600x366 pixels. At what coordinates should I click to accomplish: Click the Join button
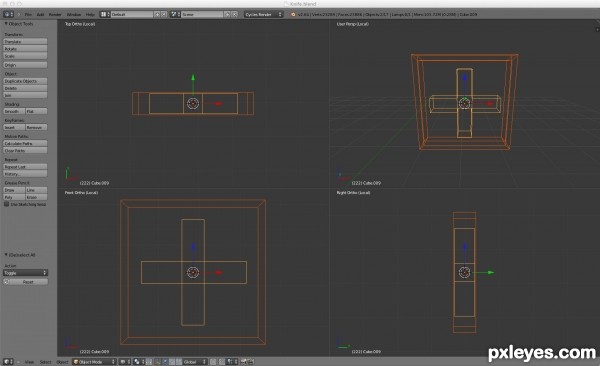pyautogui.click(x=25, y=95)
